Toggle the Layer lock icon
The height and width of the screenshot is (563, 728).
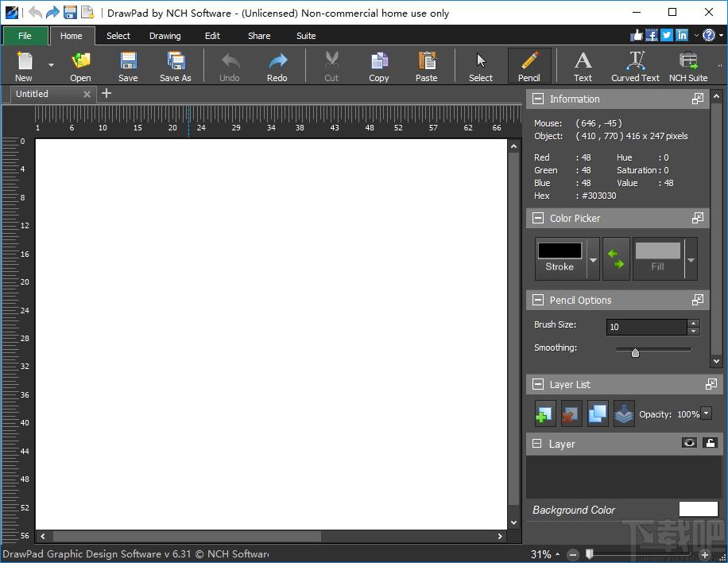(710, 443)
